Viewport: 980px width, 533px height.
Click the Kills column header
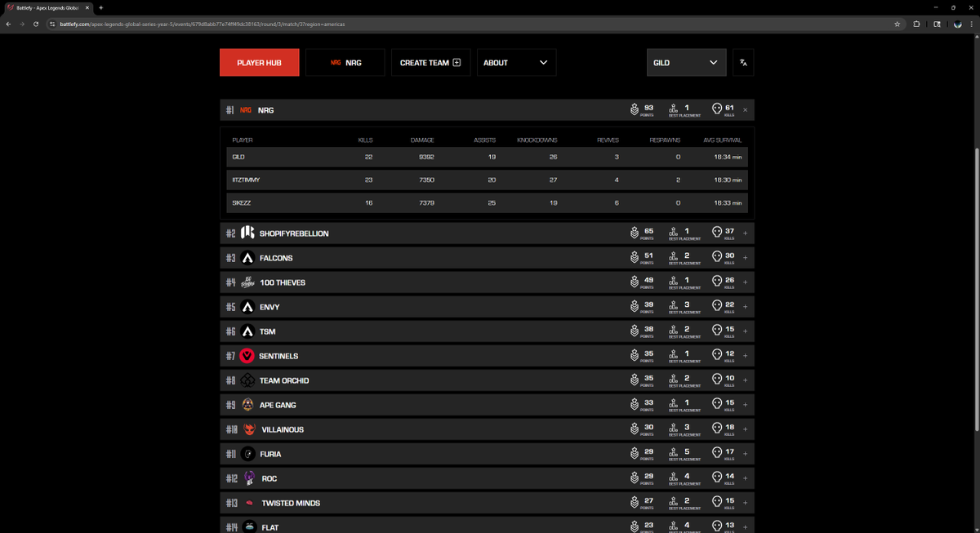pos(365,140)
